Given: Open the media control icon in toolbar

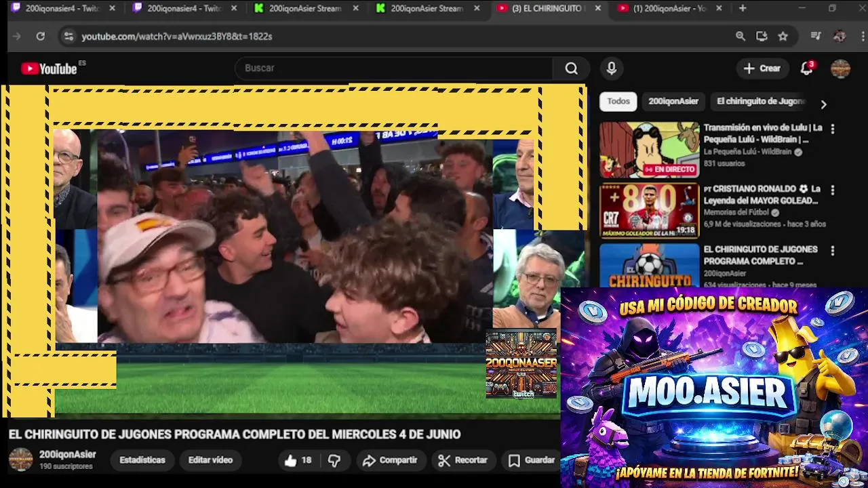Looking at the screenshot, I should click(x=816, y=37).
